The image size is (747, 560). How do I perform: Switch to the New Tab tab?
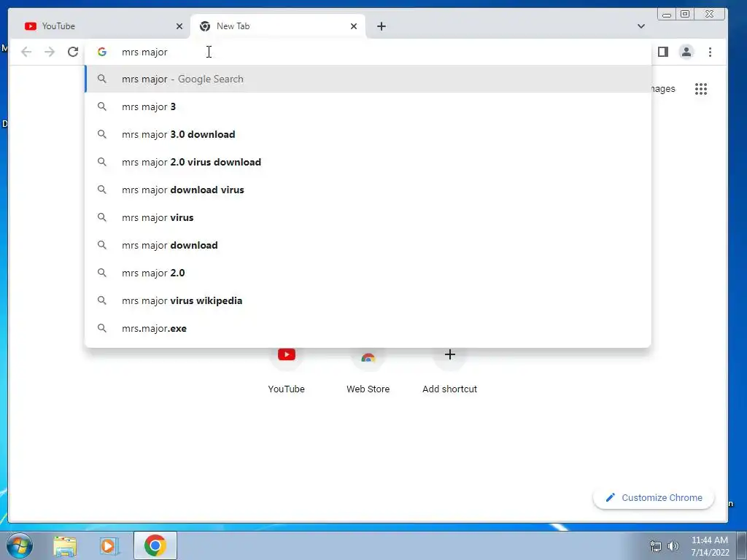point(278,26)
